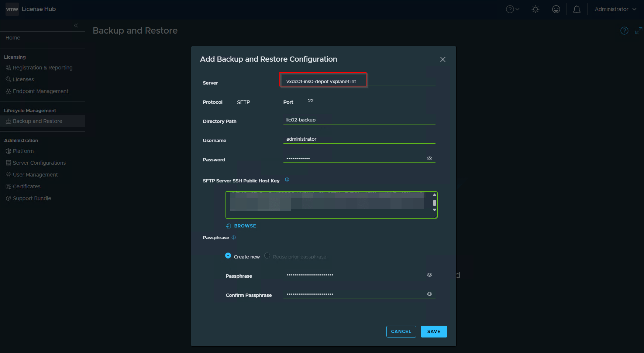Viewport: 644px width, 353px height.
Task: Click the Backup and Restore page heading
Action: coord(135,31)
